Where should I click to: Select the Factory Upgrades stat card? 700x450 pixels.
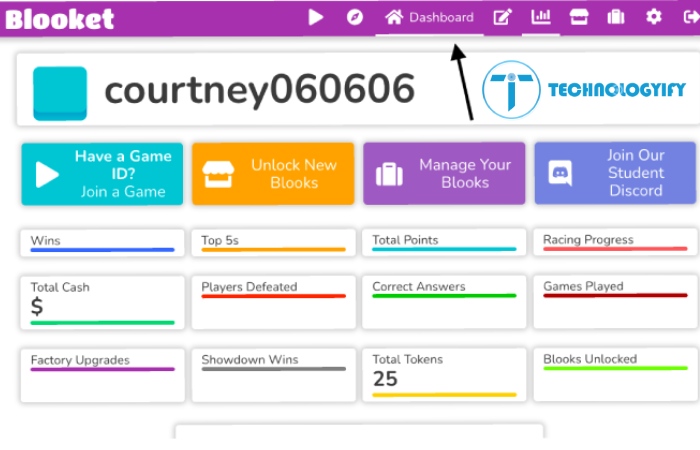point(102,375)
